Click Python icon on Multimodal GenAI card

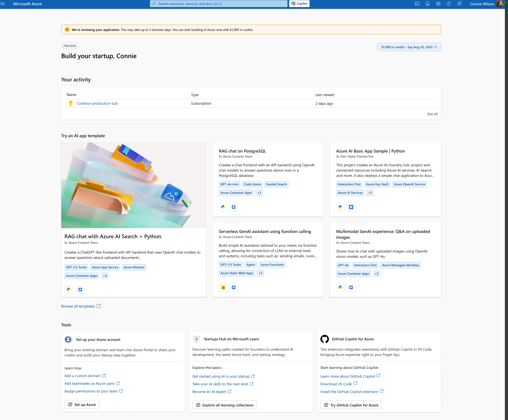tap(341, 287)
